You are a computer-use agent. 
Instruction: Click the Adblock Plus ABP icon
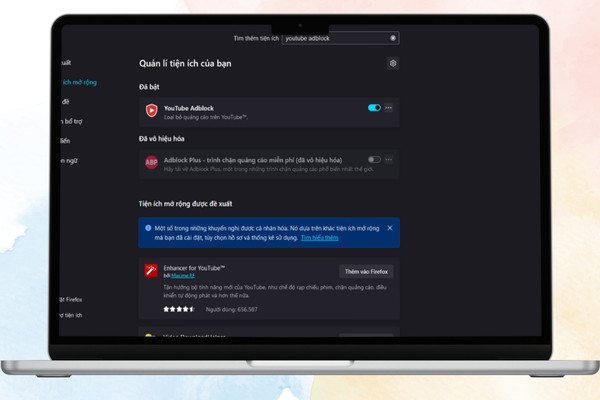[152, 162]
